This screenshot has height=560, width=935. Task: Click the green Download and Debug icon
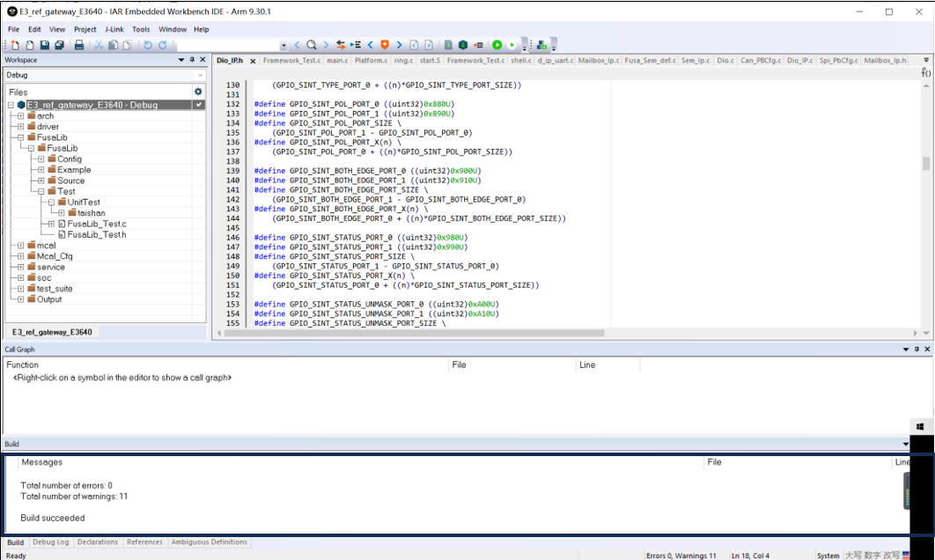(x=497, y=45)
